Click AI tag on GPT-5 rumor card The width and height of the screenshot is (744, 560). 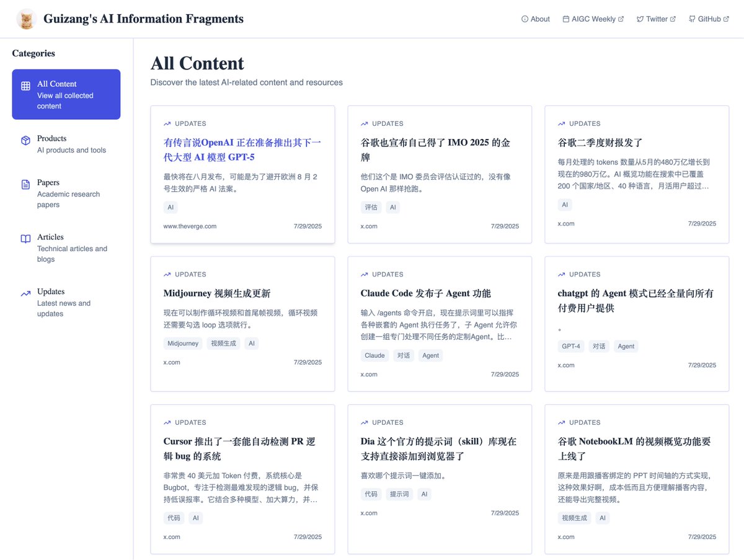[x=170, y=207]
